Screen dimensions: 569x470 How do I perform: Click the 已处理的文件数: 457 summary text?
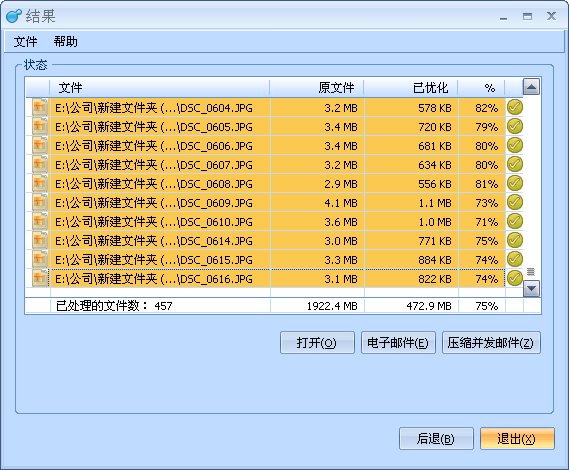point(114,306)
